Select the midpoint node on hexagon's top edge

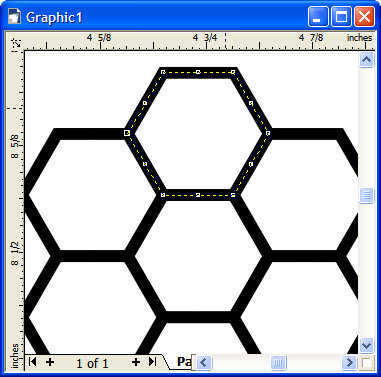[198, 72]
